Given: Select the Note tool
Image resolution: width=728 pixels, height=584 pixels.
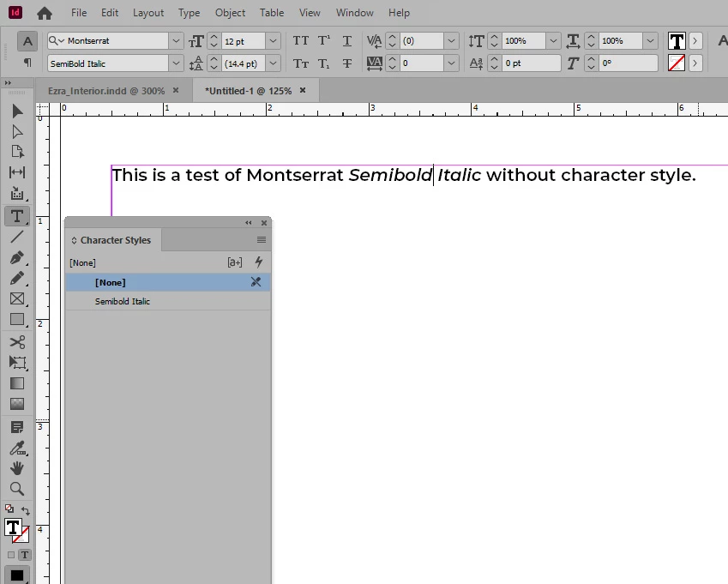Looking at the screenshot, I should [x=17, y=427].
